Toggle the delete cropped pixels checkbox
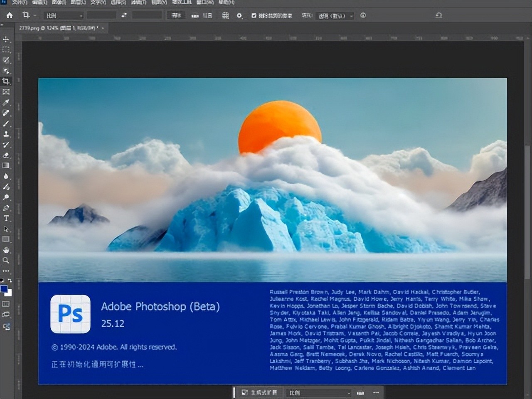 point(254,15)
